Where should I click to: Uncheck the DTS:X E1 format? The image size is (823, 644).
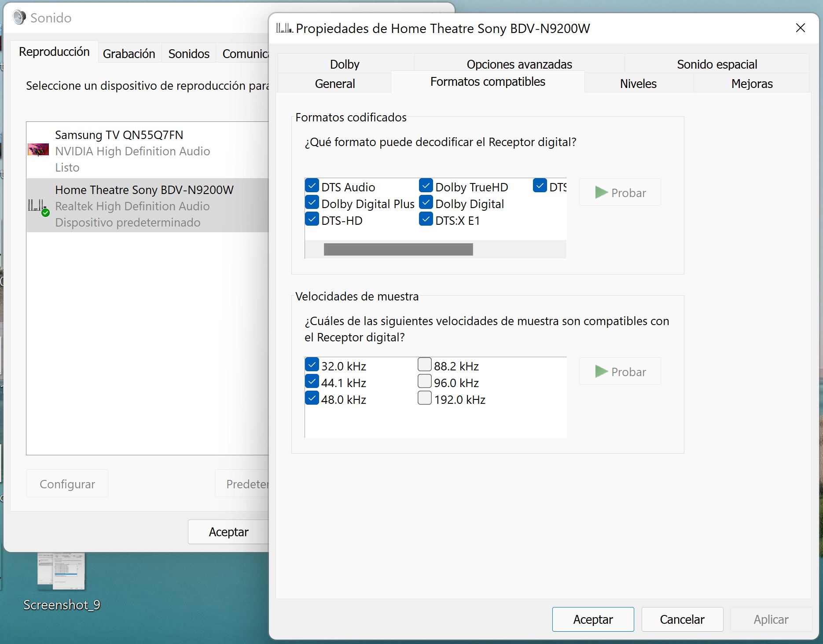pyautogui.click(x=426, y=219)
